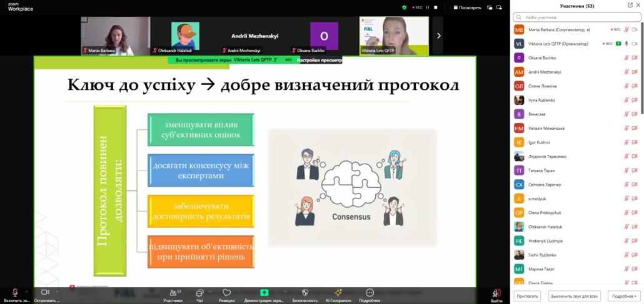Open the Посмотреть view menu
The width and height of the screenshot is (644, 304).
tap(467, 7)
